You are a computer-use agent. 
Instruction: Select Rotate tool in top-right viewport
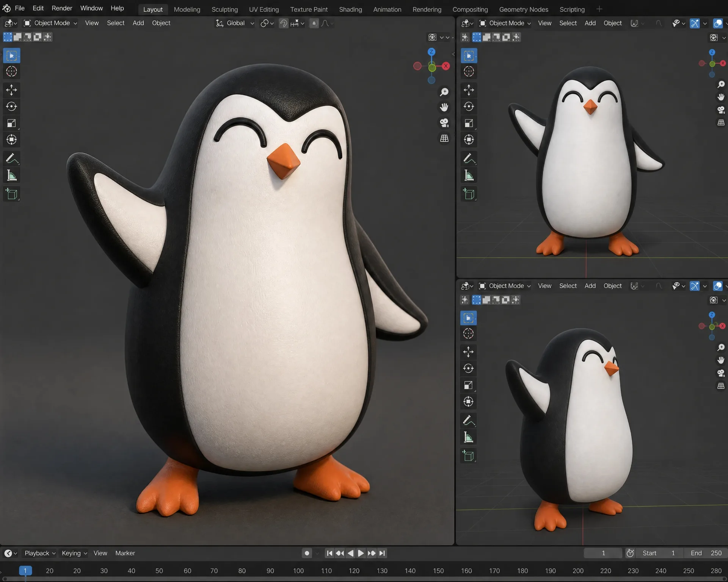(x=469, y=106)
